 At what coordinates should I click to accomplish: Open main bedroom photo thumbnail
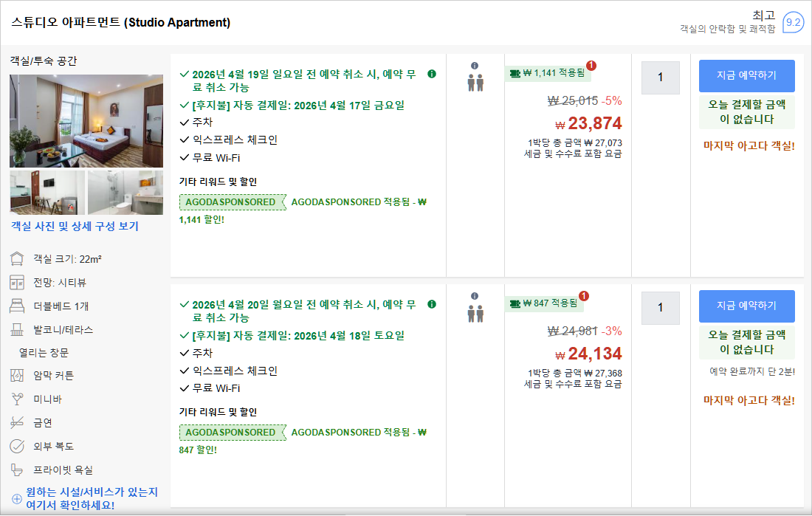[86, 120]
